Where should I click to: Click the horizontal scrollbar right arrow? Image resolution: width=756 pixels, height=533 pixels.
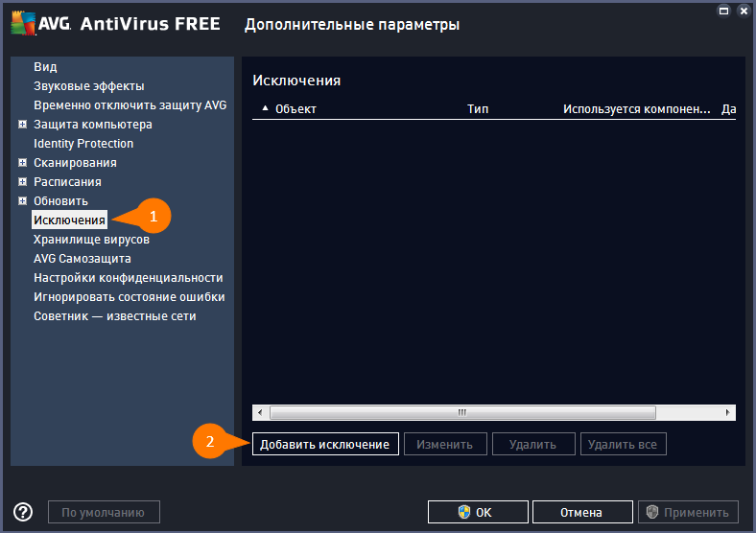click(727, 412)
